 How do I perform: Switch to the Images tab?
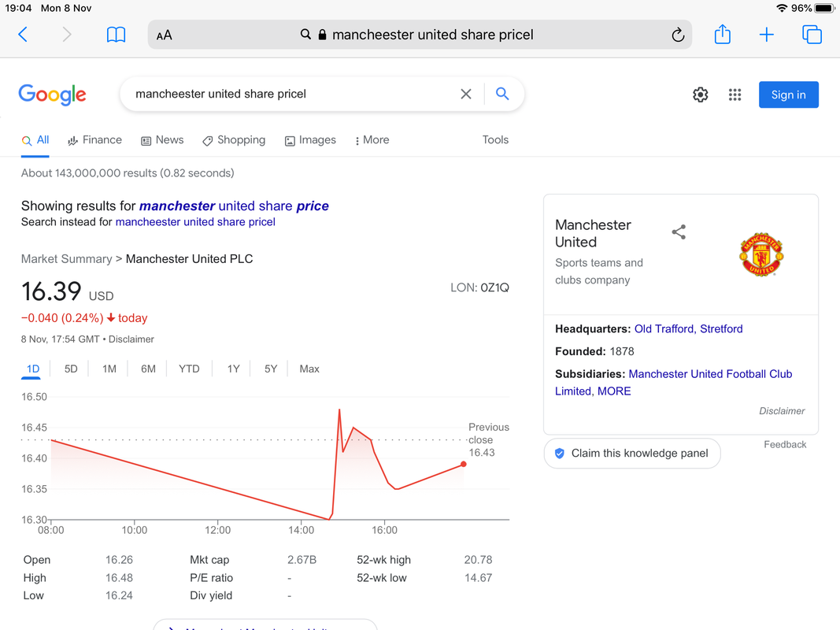310,140
